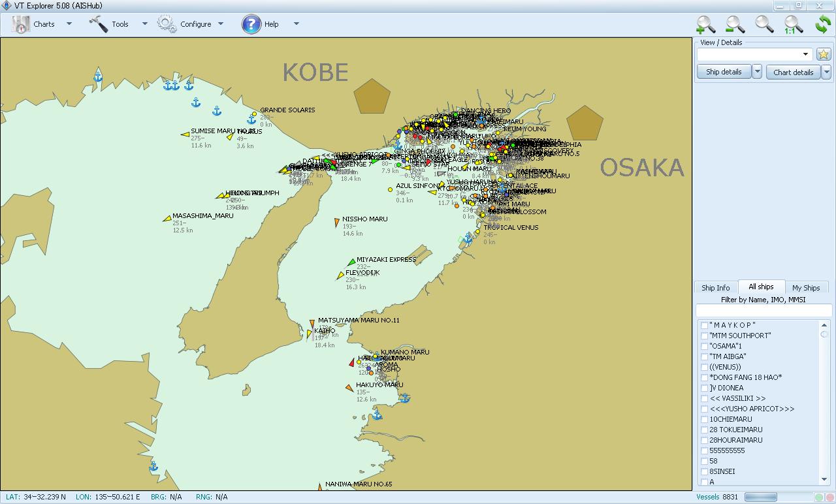Select the TROPICAL VENUS vessel dot
836x504 pixels.
click(478, 231)
